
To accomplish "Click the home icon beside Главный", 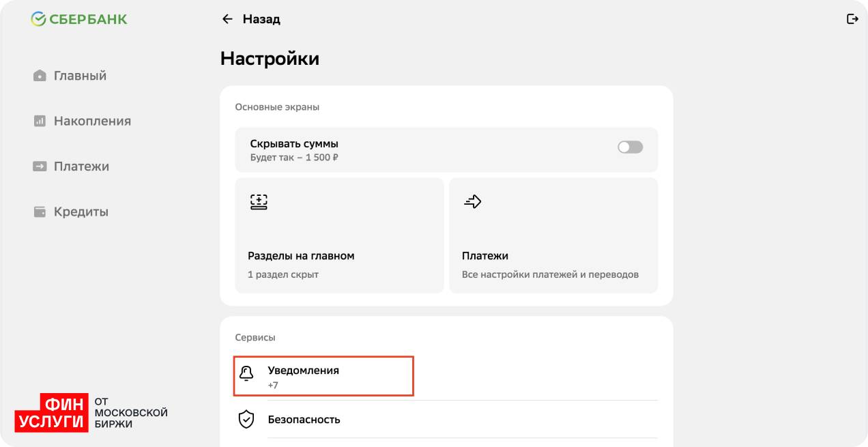I will tap(40, 76).
